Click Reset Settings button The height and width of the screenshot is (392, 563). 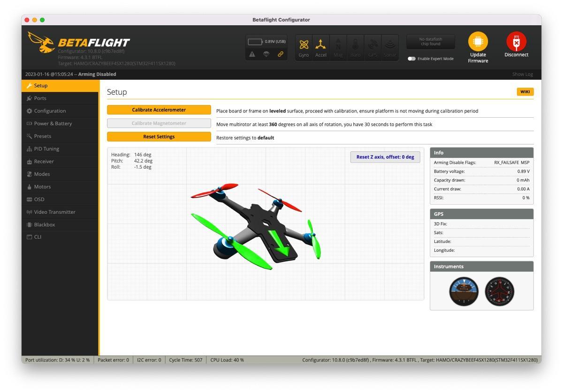click(x=159, y=136)
